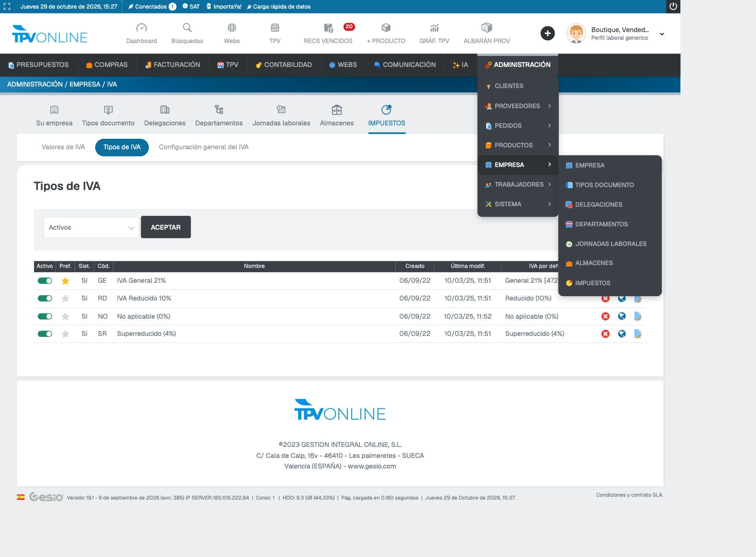Toggle active switch for Superreducido (4%)
Viewport: 756px width, 557px height.
point(45,334)
